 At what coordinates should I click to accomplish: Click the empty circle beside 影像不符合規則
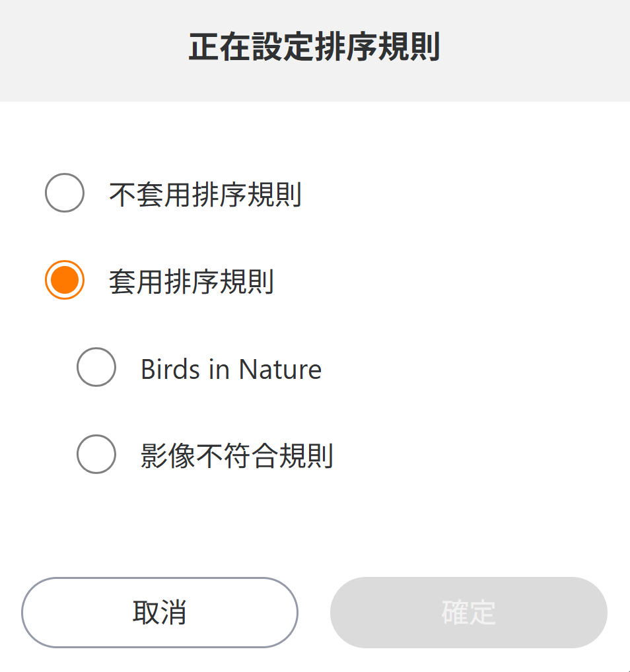pyautogui.click(x=96, y=454)
